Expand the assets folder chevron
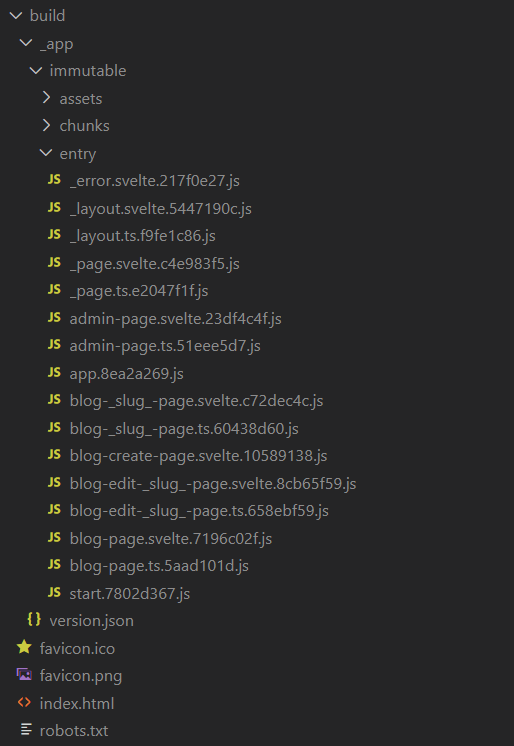This screenshot has width=514, height=746. pos(46,98)
